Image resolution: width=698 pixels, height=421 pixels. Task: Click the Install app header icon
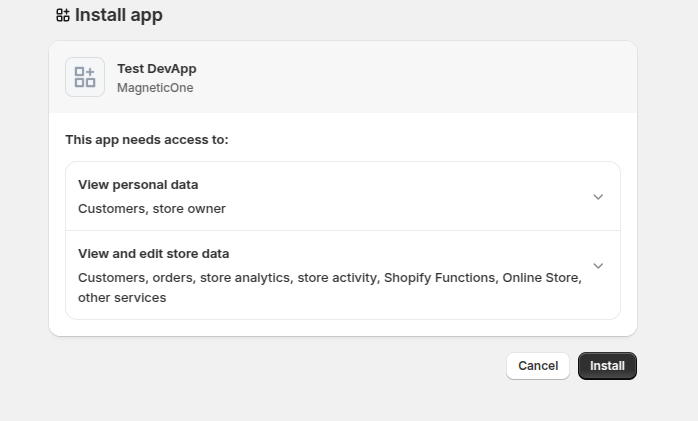(63, 15)
